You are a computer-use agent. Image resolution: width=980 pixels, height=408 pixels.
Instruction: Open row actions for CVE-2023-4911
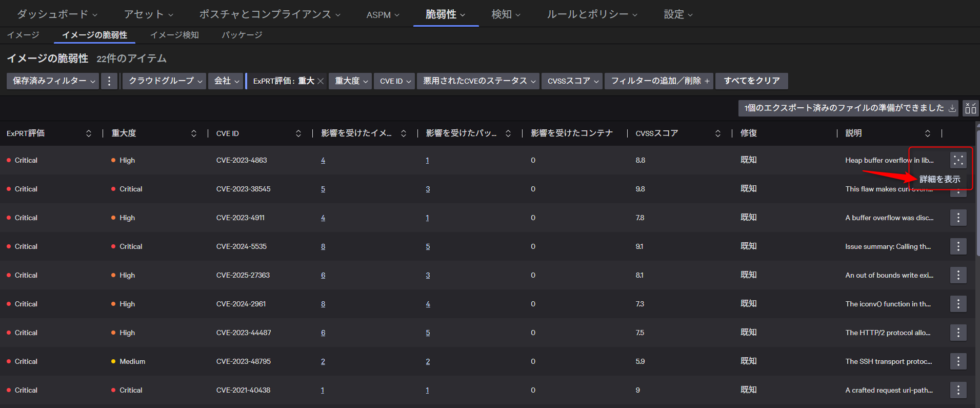coord(958,218)
